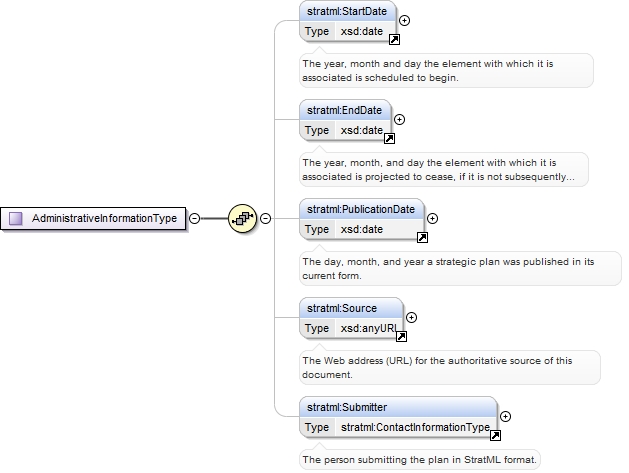Expand the stratml:EndDate node

click(399, 119)
